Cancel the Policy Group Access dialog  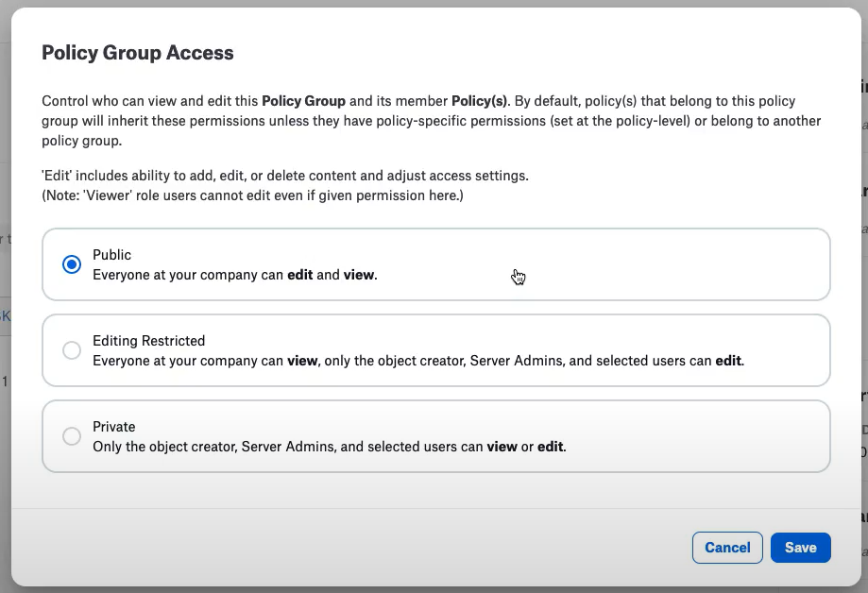pyautogui.click(x=727, y=548)
